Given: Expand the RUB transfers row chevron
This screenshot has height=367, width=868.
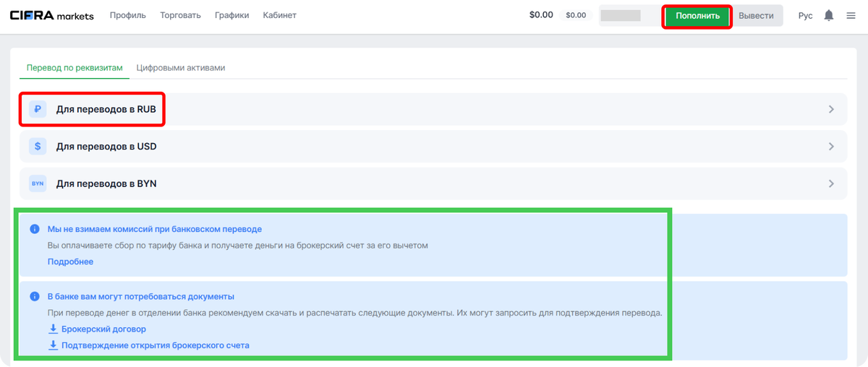Looking at the screenshot, I should (831, 109).
